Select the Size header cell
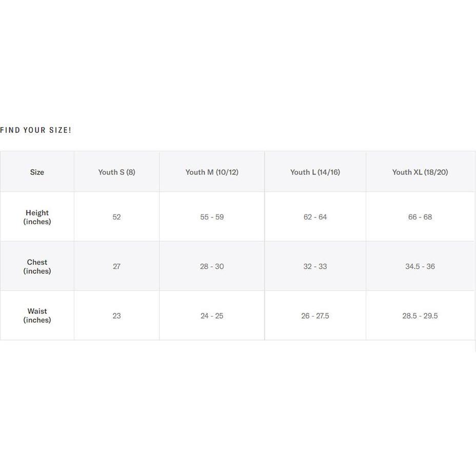Viewport: 476px width, 476px height. tap(37, 172)
